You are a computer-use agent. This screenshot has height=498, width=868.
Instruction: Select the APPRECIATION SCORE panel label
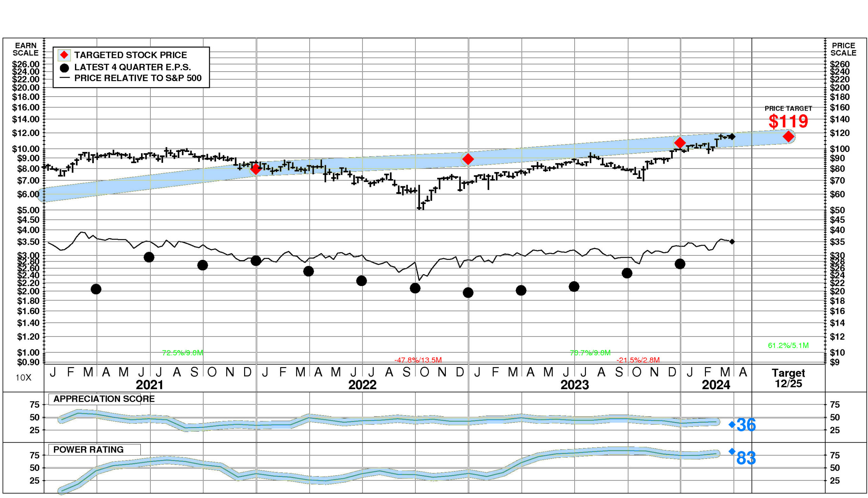coord(104,399)
